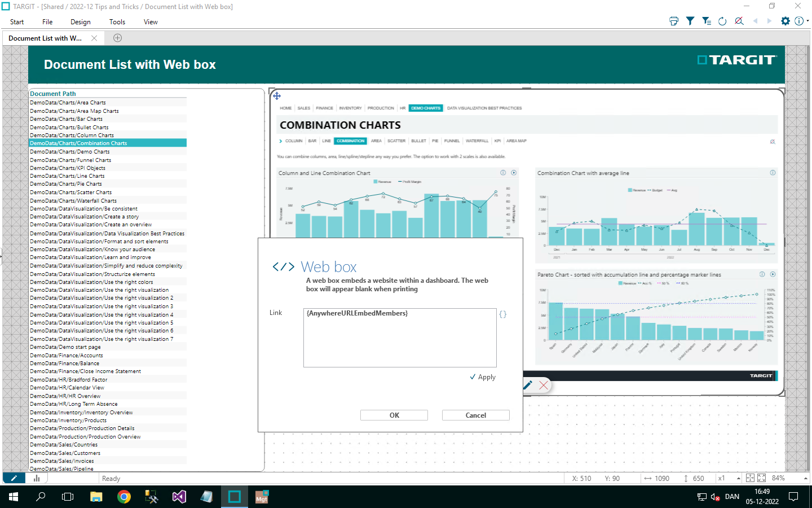Switch to chart view mode in status bar
Viewport: 812px width, 508px height.
click(x=37, y=478)
